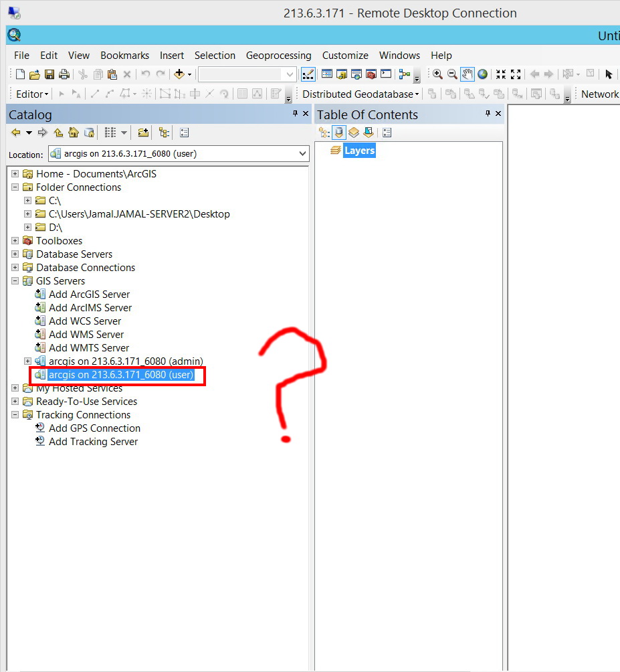Select the Select Elements arrow tool
The height and width of the screenshot is (672, 620).
pos(609,74)
